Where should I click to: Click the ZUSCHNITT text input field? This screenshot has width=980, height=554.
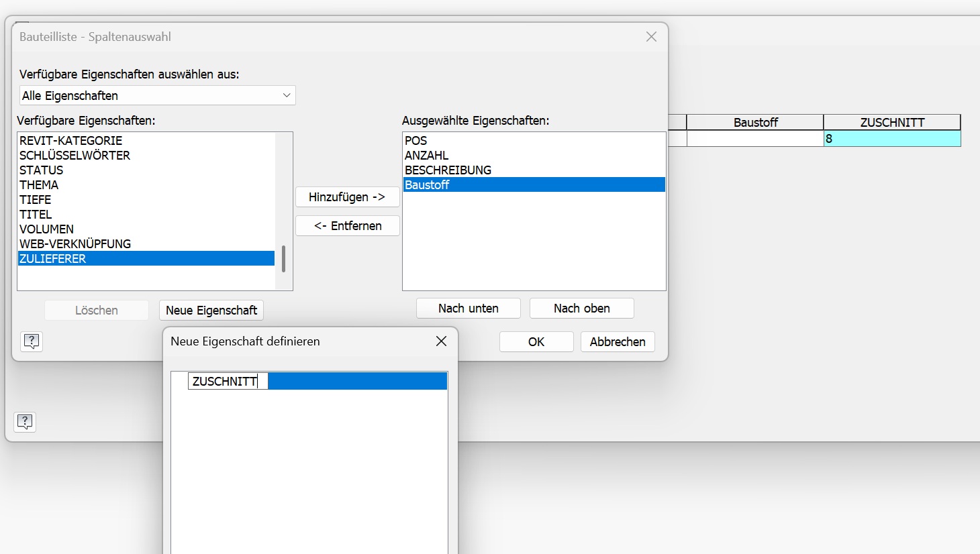pyautogui.click(x=228, y=381)
